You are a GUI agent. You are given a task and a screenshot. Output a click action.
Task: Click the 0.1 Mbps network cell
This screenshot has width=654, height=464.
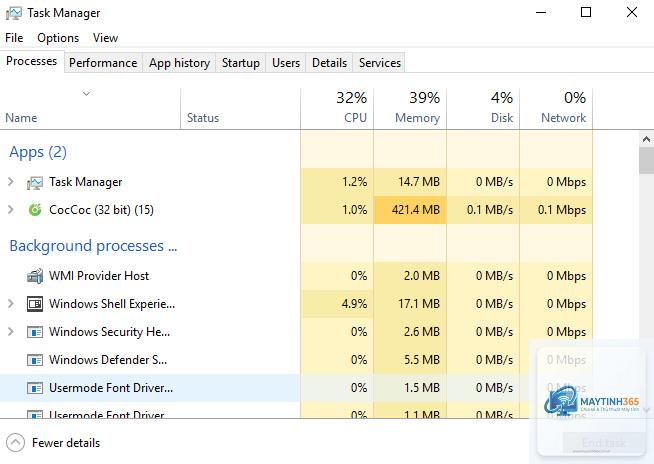(556, 210)
